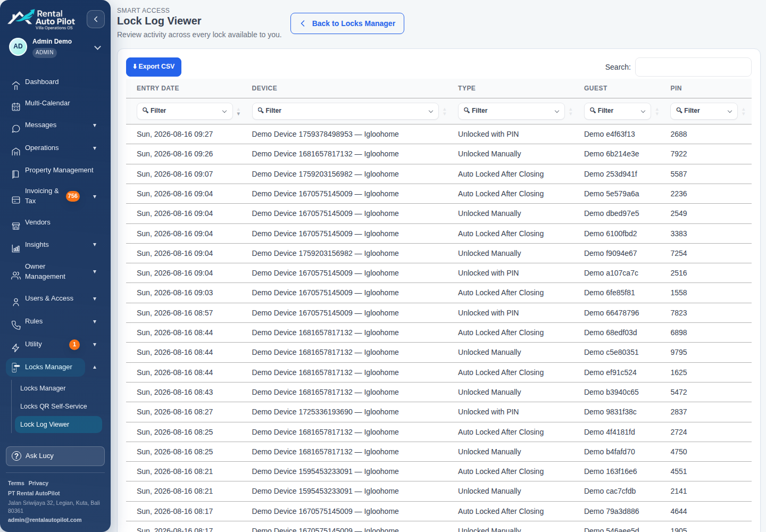Expand the Insights submenu arrow
Screen dimensions: 766x532
pyautogui.click(x=95, y=245)
